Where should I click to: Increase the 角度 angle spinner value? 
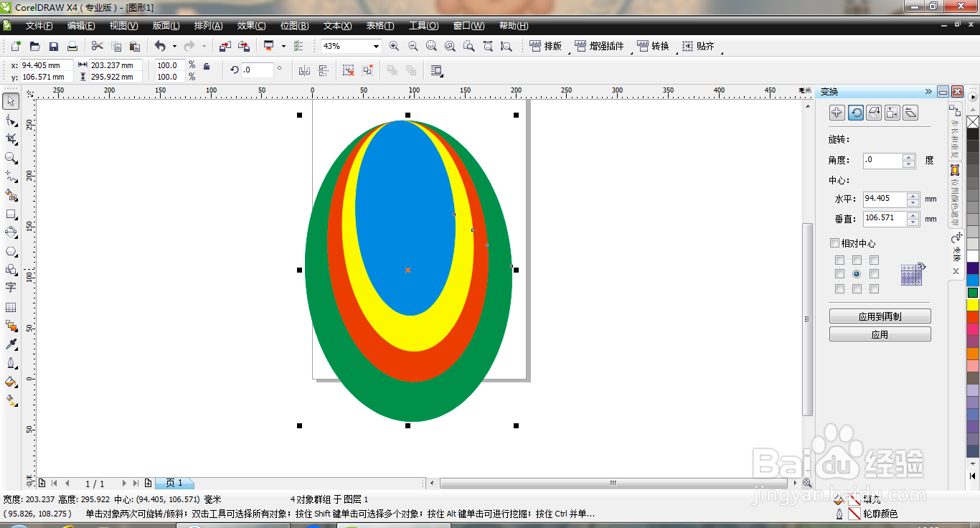[909, 157]
